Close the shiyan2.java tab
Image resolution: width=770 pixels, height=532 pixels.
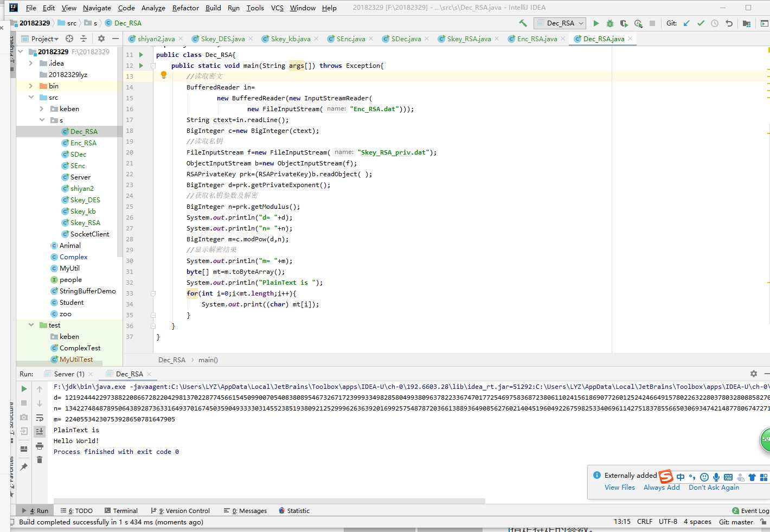(x=181, y=39)
